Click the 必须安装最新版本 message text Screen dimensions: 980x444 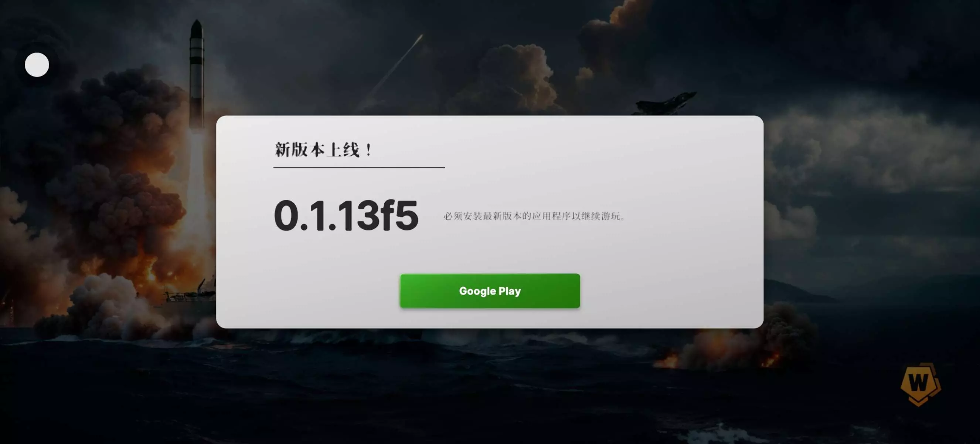pyautogui.click(x=534, y=216)
